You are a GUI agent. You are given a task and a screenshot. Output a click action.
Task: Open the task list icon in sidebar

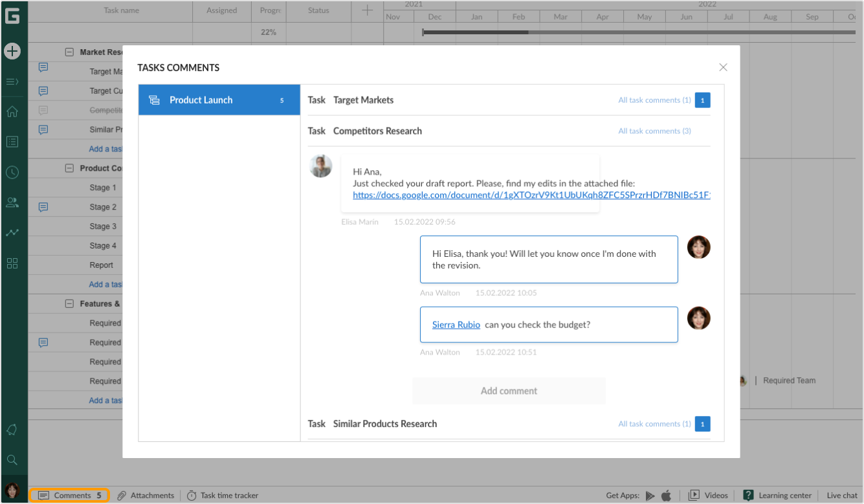click(x=12, y=142)
